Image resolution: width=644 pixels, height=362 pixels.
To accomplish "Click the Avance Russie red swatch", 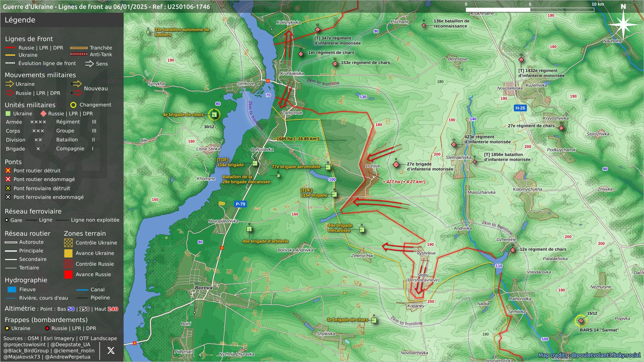I will point(68,275).
